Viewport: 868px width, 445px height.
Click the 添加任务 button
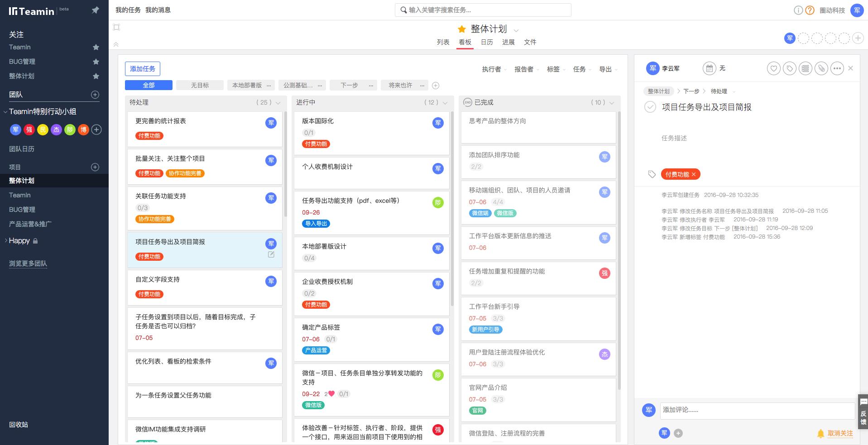[x=142, y=69]
